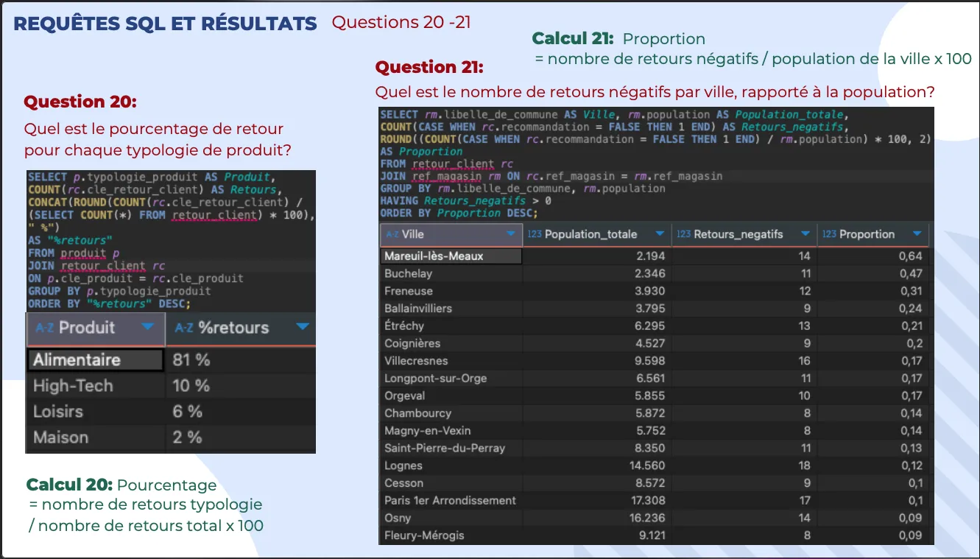Screen dimensions: 980x559
Task: Open the Proportion column dropdown arrow
Action: (917, 234)
